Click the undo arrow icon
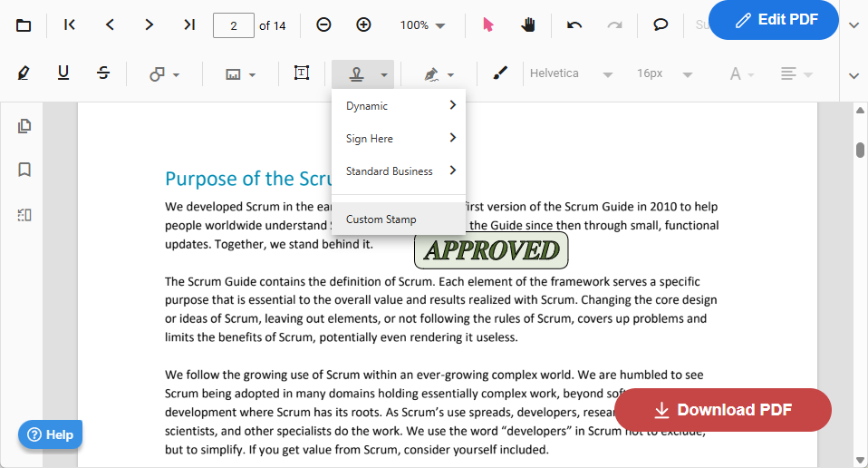 tap(574, 25)
